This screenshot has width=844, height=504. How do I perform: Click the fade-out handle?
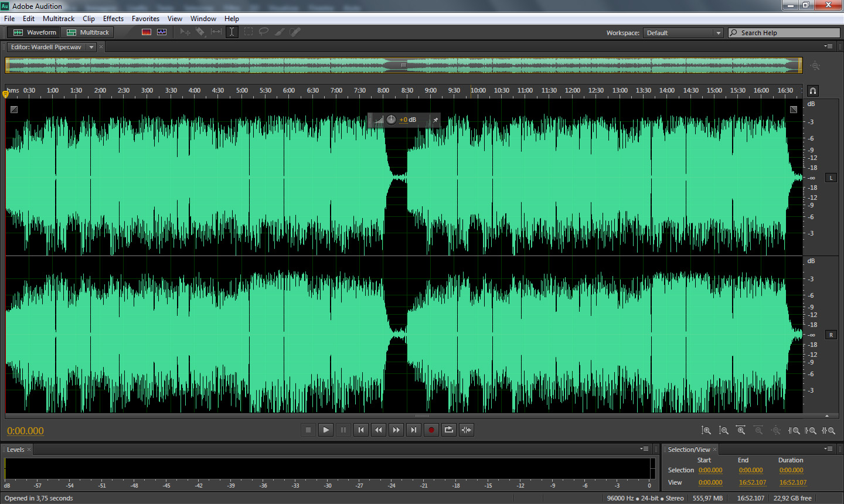(794, 109)
